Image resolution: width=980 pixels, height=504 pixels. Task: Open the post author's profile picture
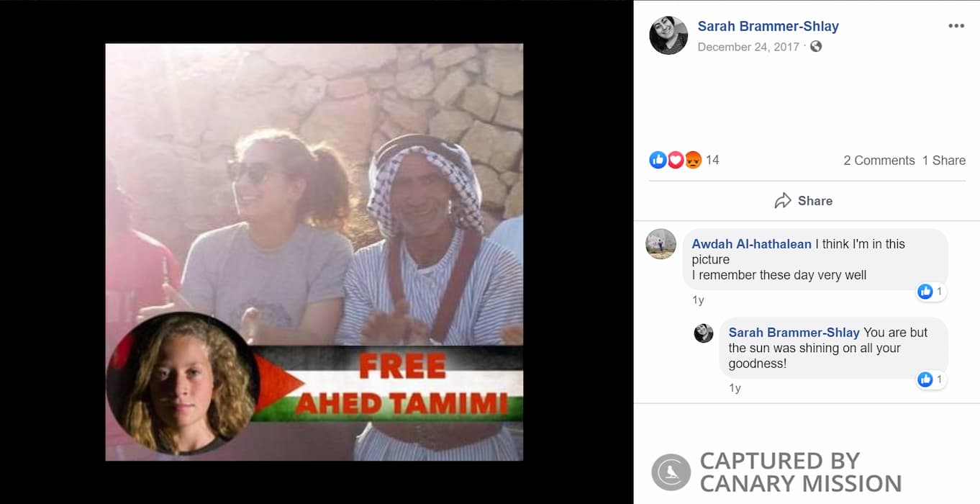tap(668, 35)
